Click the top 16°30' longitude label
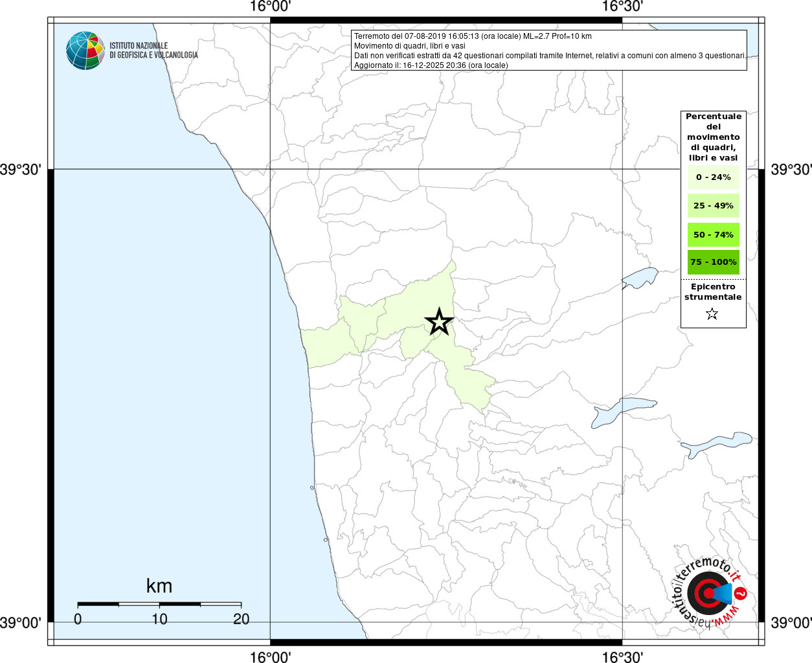Viewport: 812px width, 663px height. coord(622,6)
